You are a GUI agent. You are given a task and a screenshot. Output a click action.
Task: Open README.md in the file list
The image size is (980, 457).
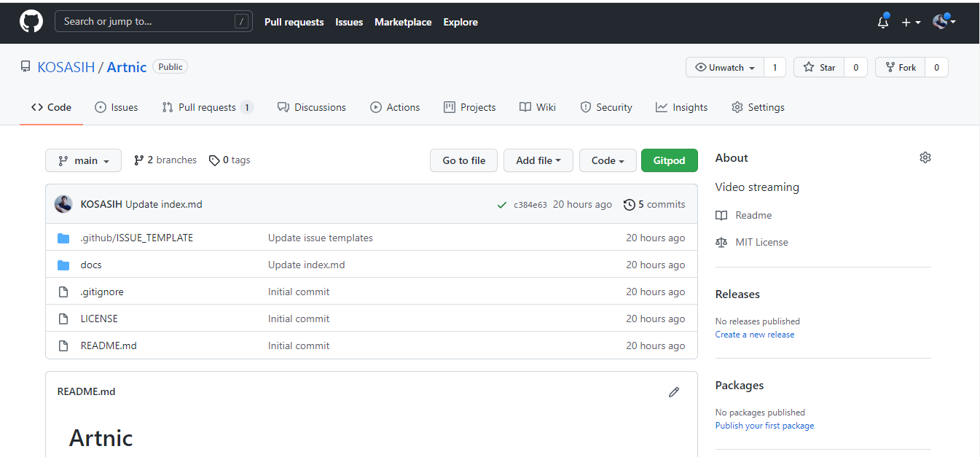click(x=109, y=345)
